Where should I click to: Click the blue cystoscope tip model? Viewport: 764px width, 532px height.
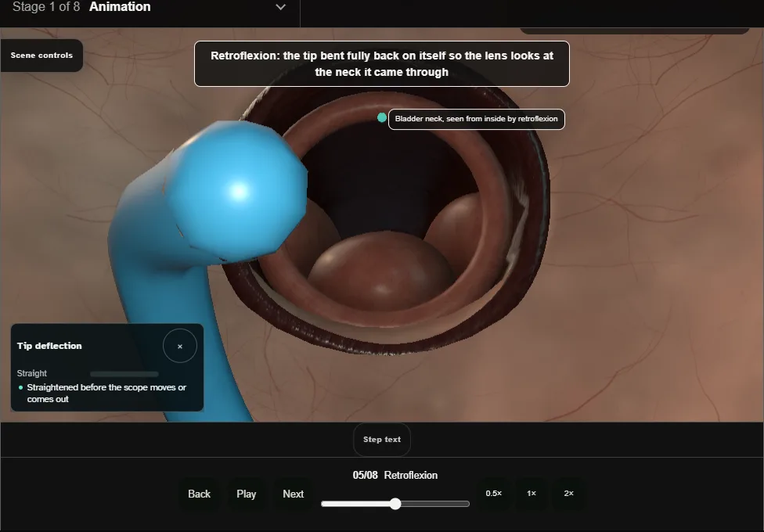point(236,192)
